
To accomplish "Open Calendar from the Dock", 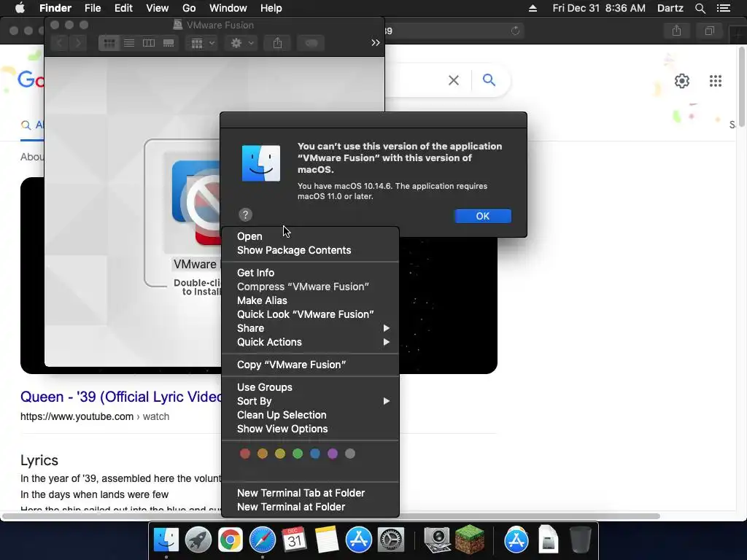I will 295,540.
